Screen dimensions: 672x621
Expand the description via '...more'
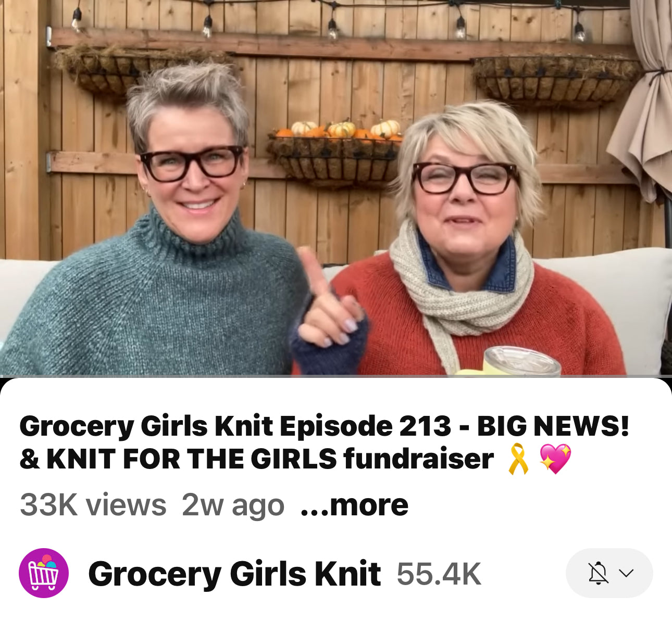354,505
